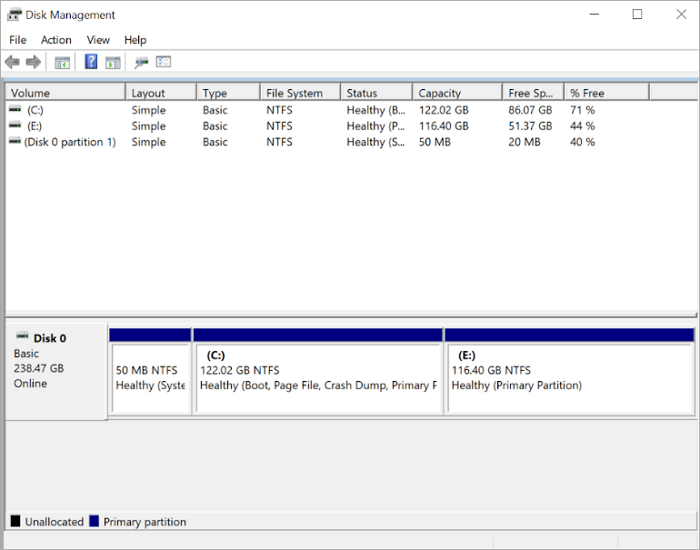Sort by the Volume column header

(65, 93)
